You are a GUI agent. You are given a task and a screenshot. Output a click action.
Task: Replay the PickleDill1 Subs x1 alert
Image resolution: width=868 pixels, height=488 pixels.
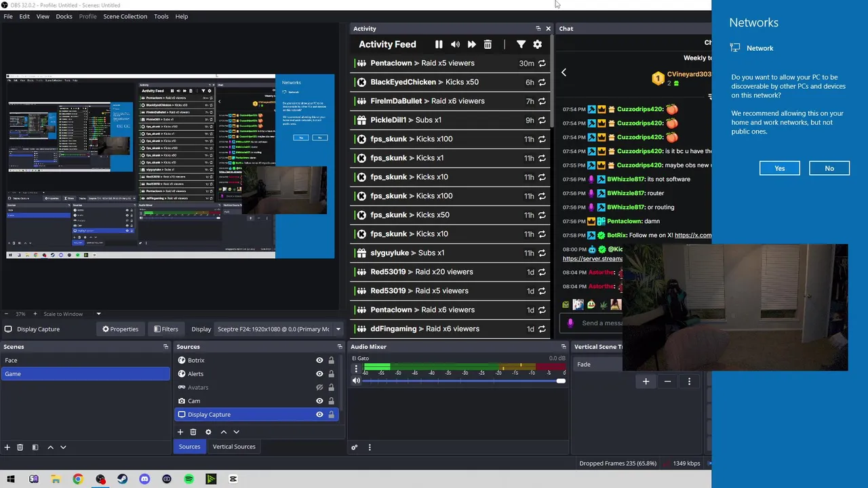pyautogui.click(x=542, y=120)
